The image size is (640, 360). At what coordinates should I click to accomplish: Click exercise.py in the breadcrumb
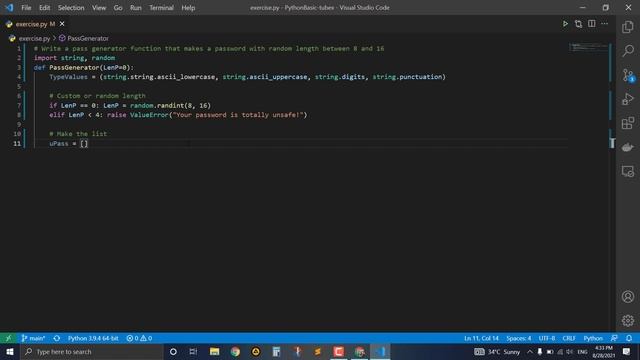[34, 38]
